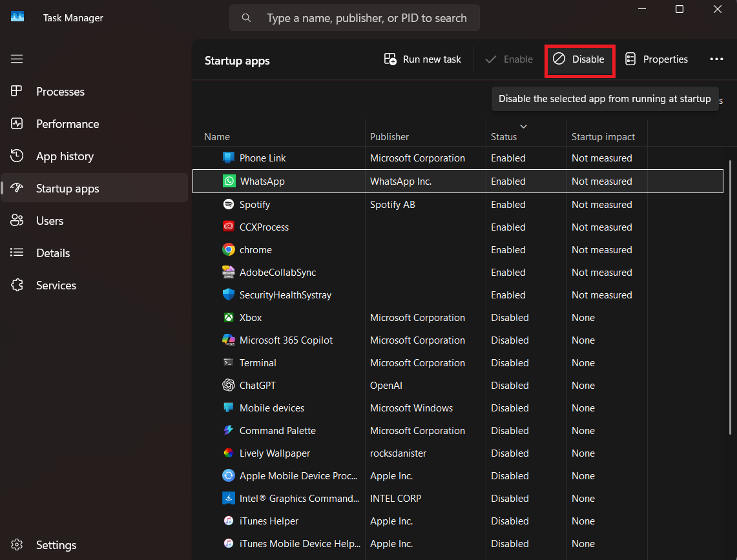Open Task Manager Settings
This screenshot has height=560, width=737.
tap(94, 544)
